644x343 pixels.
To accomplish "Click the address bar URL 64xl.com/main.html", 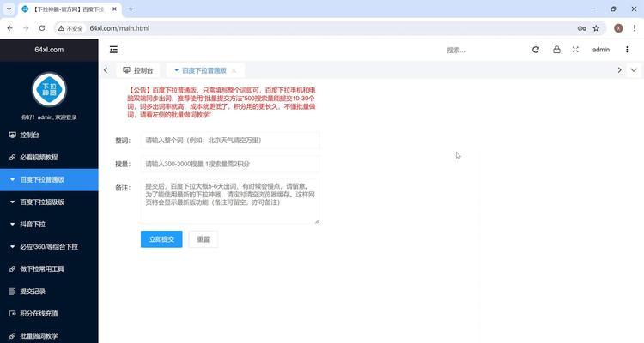I will [x=119, y=28].
